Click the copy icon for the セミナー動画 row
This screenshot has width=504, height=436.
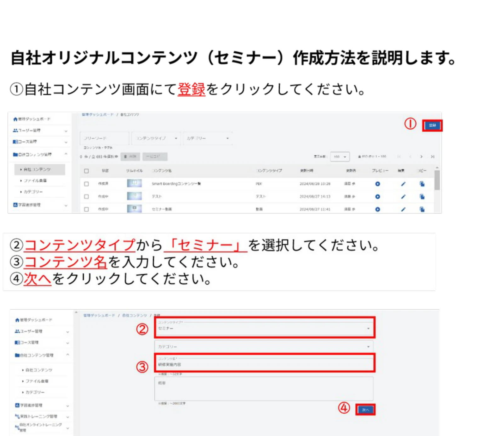pyautogui.click(x=422, y=209)
